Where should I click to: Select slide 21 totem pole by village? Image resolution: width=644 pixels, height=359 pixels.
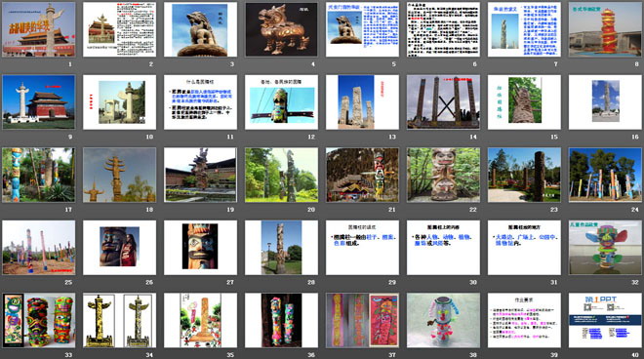[362, 175]
